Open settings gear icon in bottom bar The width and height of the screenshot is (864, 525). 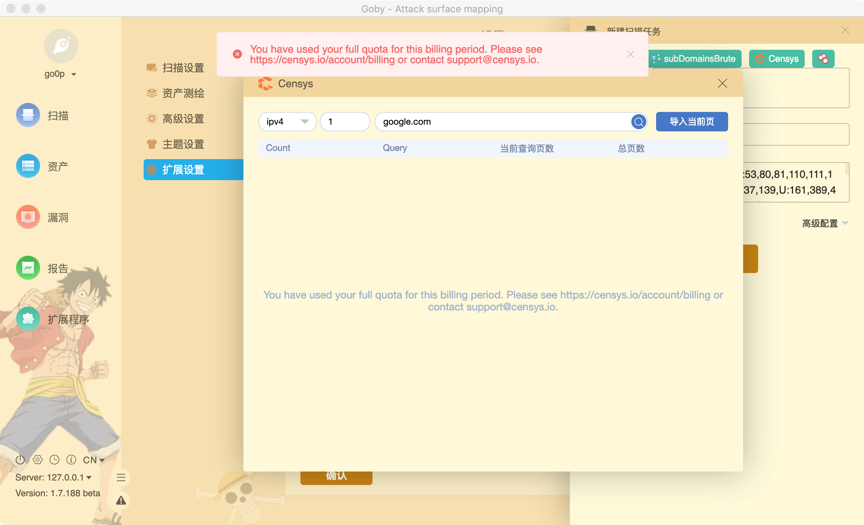(37, 459)
